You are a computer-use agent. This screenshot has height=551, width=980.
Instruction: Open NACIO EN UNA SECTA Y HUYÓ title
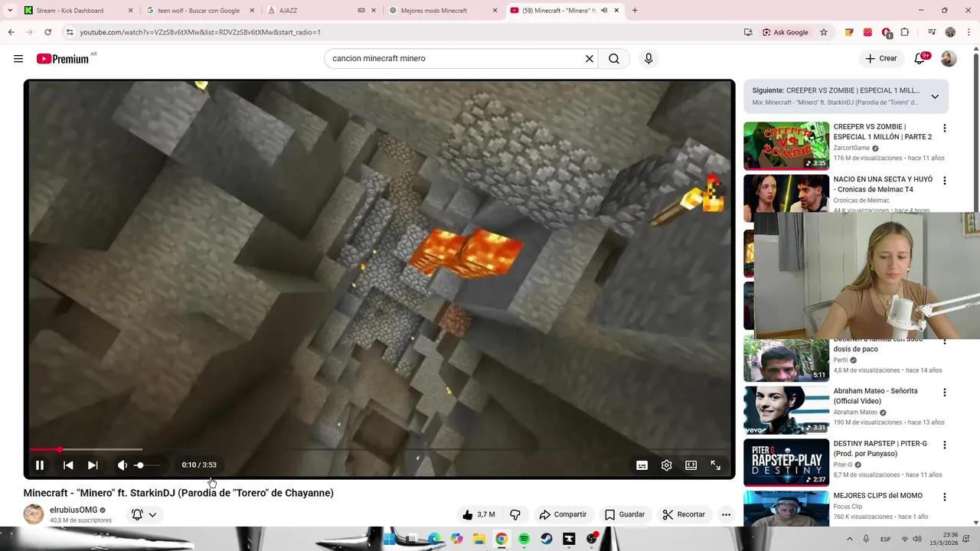[x=883, y=184]
